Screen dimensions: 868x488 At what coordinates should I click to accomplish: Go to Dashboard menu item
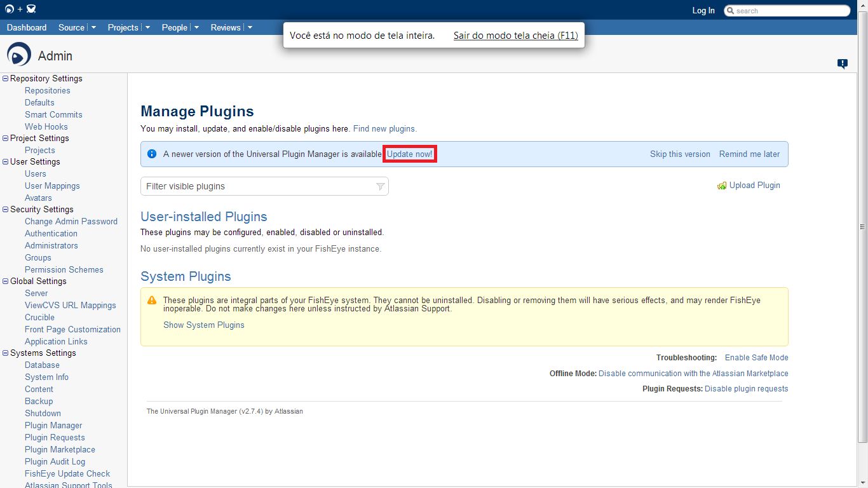27,27
